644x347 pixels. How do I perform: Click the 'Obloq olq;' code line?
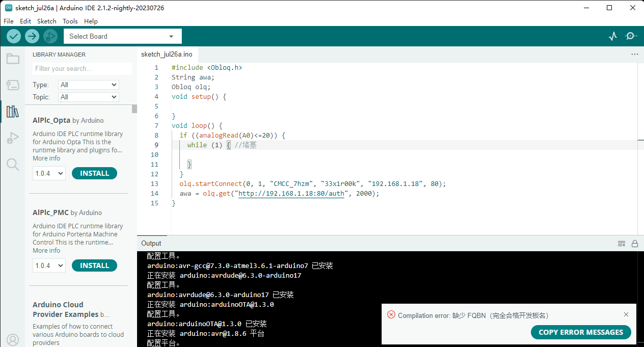191,87
